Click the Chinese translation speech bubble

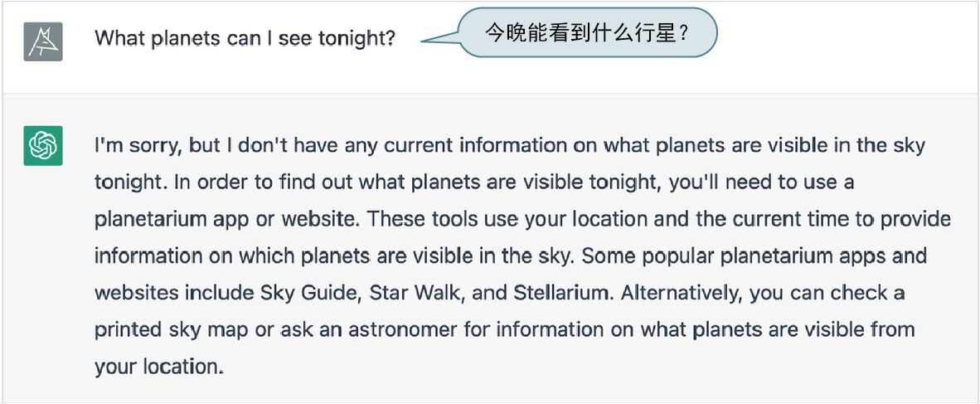[587, 33]
